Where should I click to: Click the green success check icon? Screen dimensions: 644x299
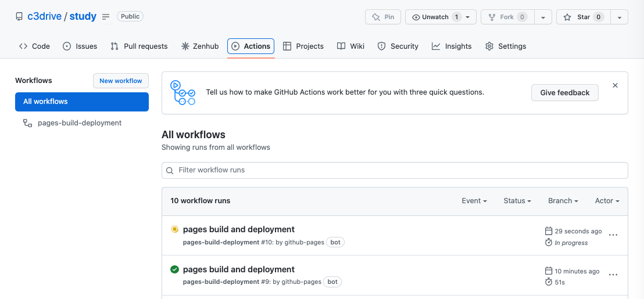(x=174, y=269)
